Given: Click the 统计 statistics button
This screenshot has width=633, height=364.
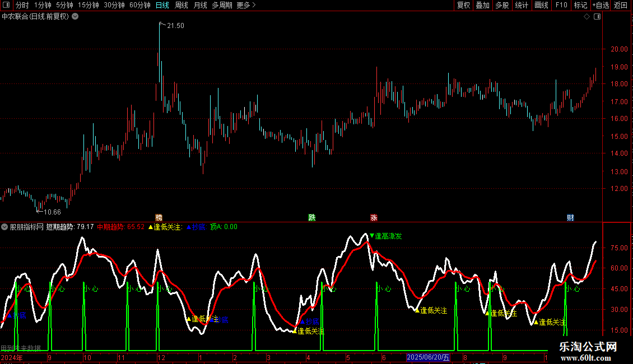Looking at the screenshot, I should (522, 5).
